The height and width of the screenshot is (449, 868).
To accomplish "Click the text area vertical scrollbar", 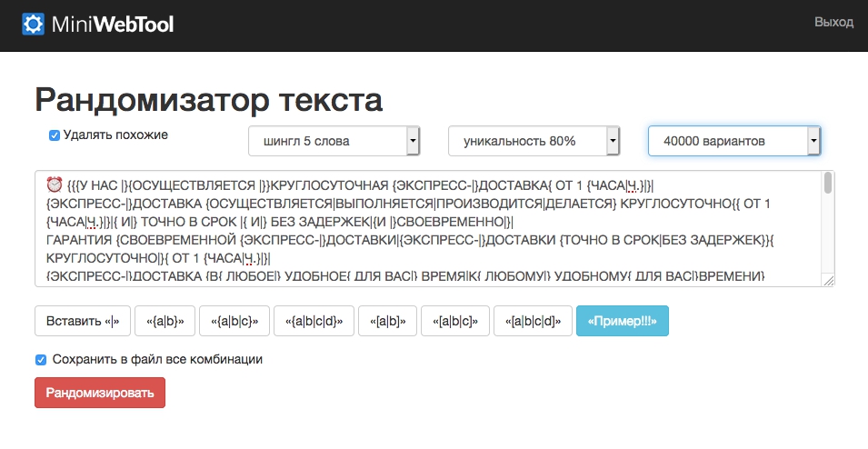I will click(828, 185).
